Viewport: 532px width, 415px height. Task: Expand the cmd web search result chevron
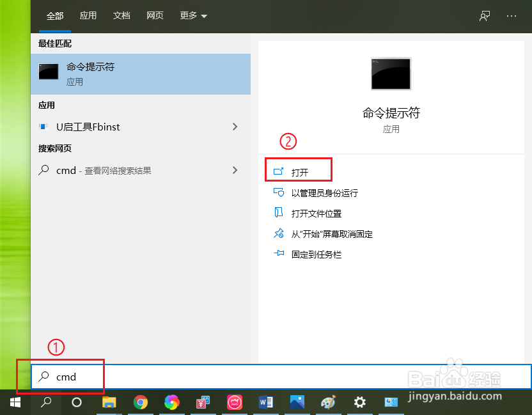(235, 170)
